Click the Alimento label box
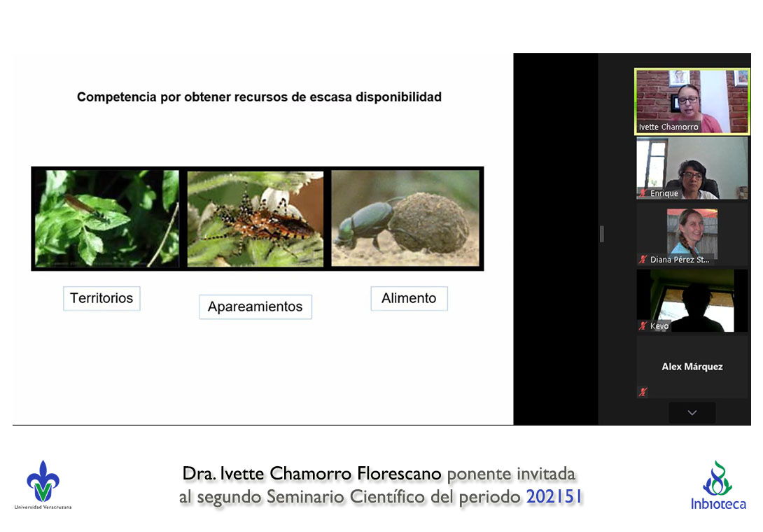The height and width of the screenshot is (532, 763). pyautogui.click(x=409, y=298)
